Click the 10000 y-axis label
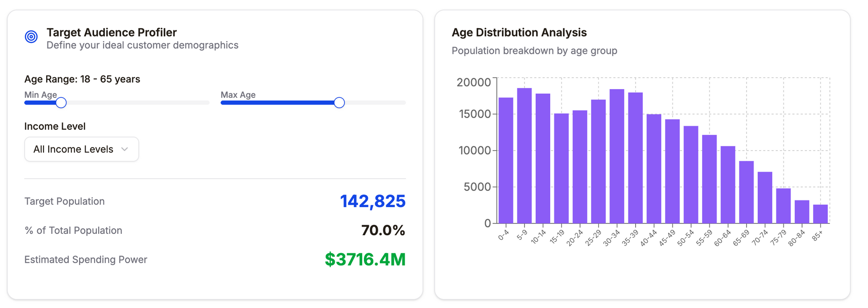Screen dimensions: 868x308 pos(475,151)
